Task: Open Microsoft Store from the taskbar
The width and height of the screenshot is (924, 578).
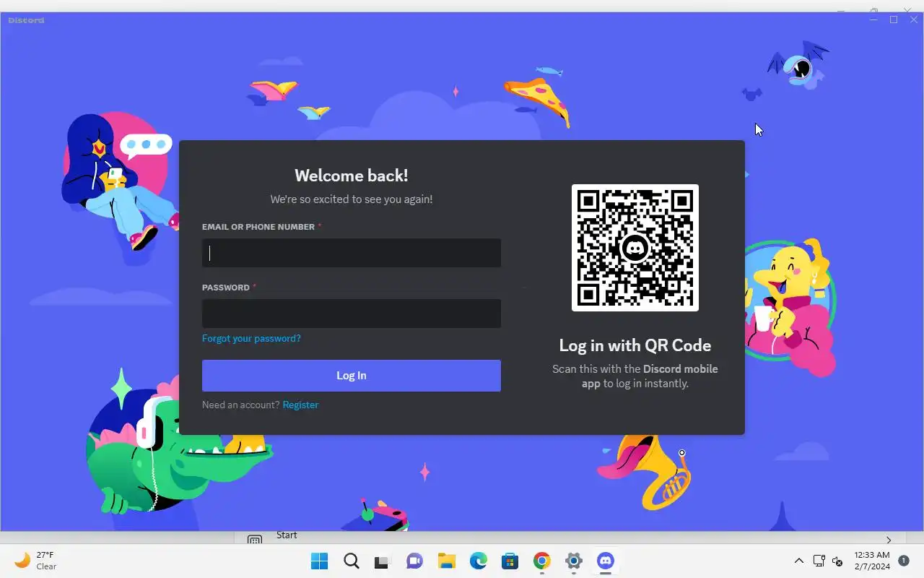Action: [510, 561]
